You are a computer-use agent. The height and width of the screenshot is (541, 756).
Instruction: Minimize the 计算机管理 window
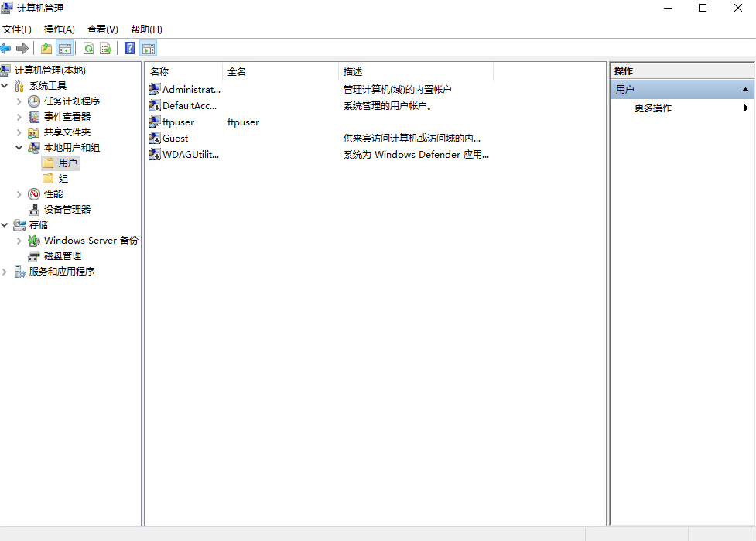click(667, 8)
